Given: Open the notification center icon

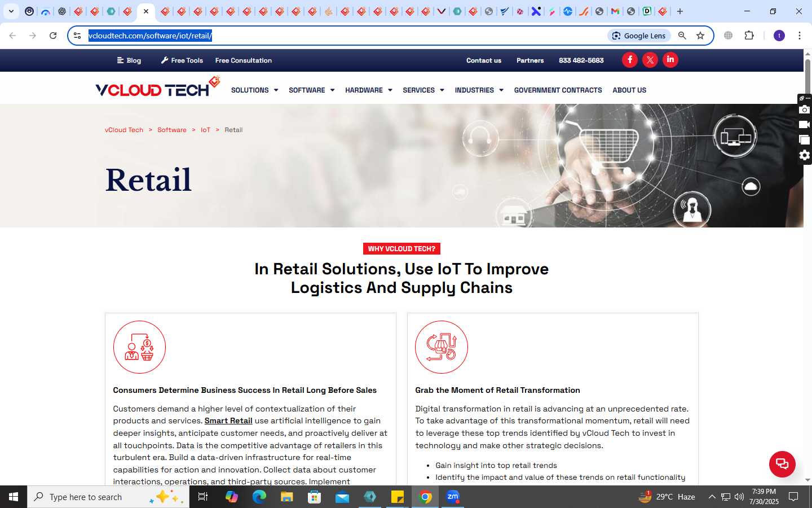Looking at the screenshot, I should [793, 497].
